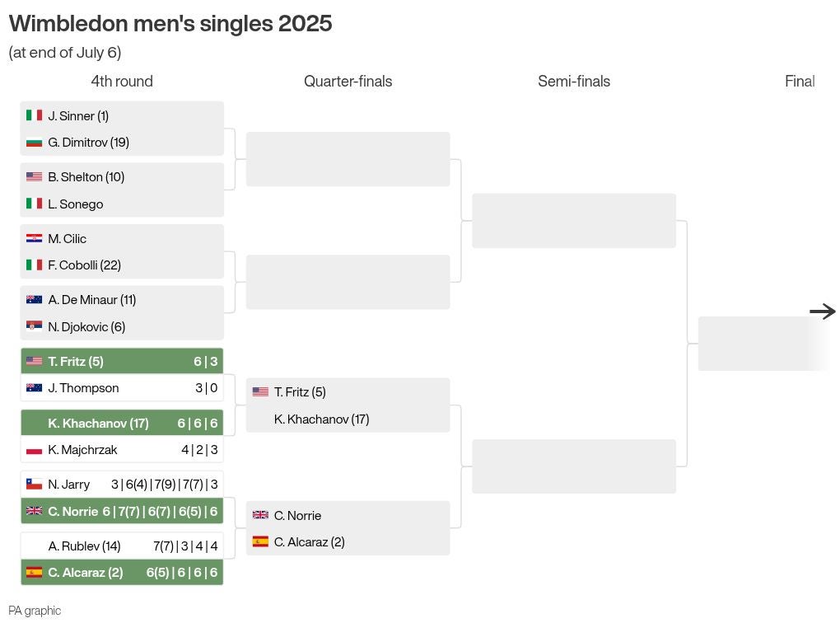Click the Bulgarian flag beside G. Dimitrov
This screenshot has width=840, height=623.
tap(35, 142)
